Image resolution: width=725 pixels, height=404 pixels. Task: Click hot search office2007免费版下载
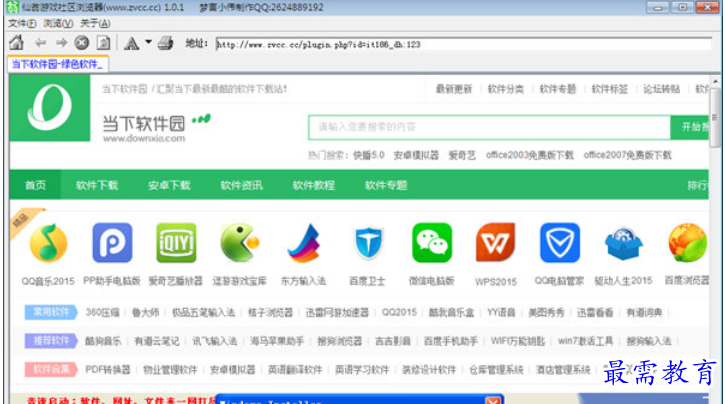pos(627,155)
